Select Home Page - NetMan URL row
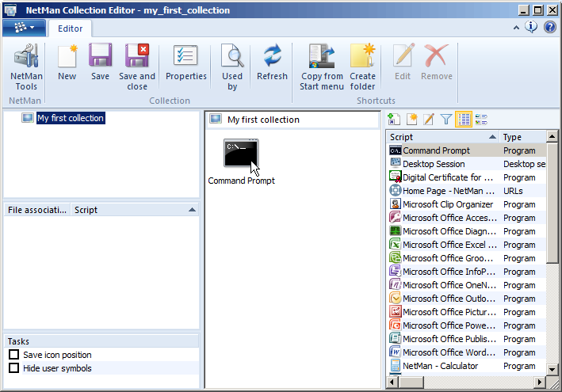Viewport: 562px width, 392px height. (x=467, y=191)
